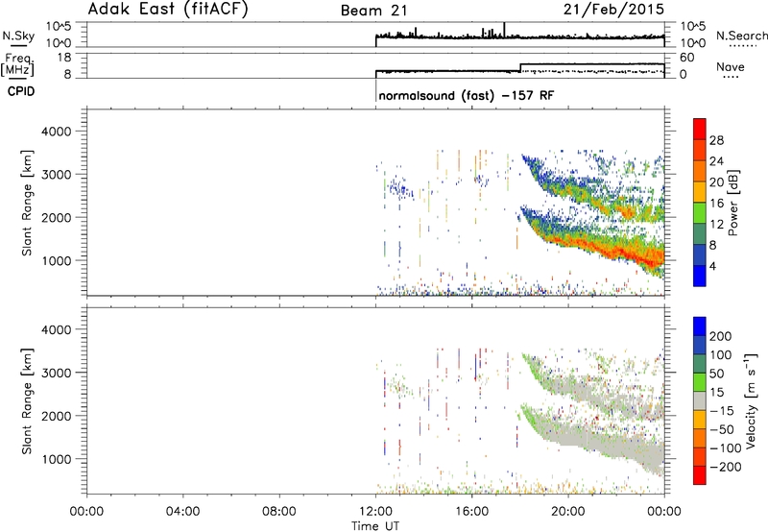Click the '28' power scale value
This screenshot has width=768, height=532.
[x=716, y=140]
